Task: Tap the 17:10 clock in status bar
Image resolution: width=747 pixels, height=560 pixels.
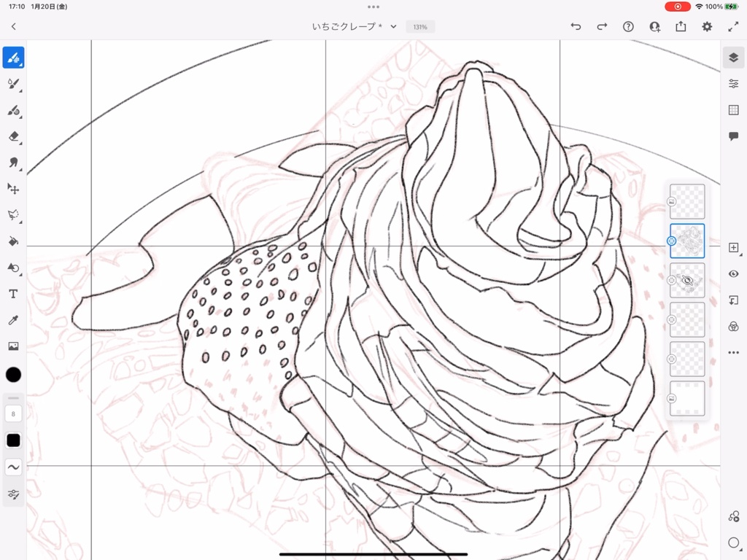Action: tap(17, 7)
